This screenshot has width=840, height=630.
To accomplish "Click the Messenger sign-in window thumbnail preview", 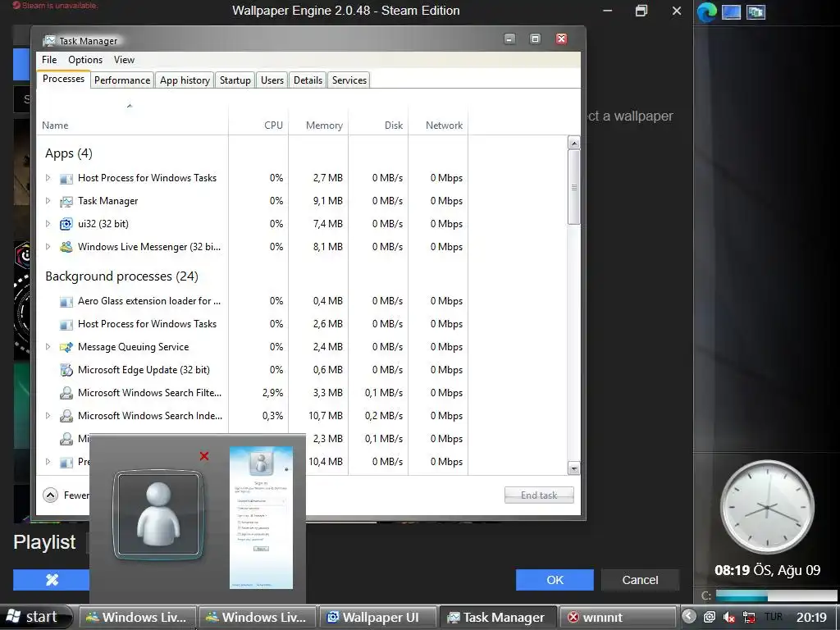I will click(262, 518).
